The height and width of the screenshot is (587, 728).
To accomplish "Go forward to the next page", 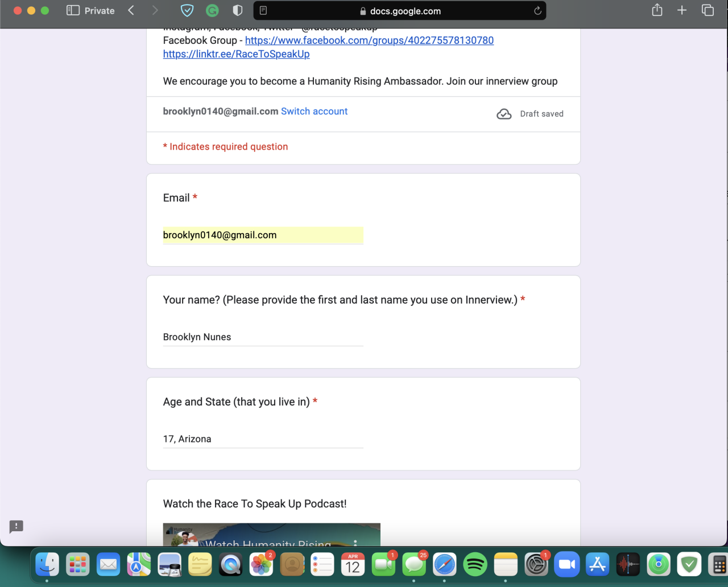I will (155, 10).
